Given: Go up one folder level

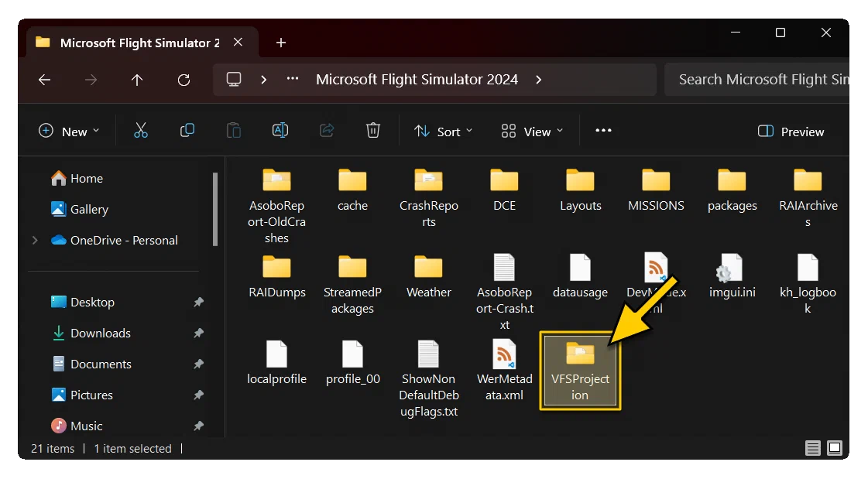Looking at the screenshot, I should pos(137,80).
